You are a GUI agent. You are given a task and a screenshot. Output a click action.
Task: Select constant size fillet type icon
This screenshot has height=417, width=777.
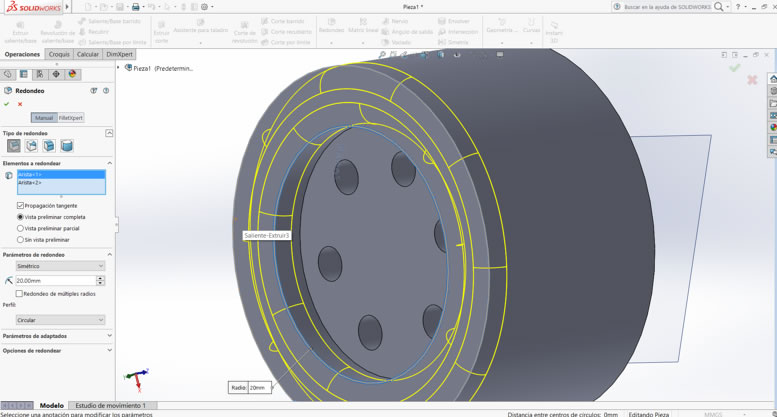(14, 146)
